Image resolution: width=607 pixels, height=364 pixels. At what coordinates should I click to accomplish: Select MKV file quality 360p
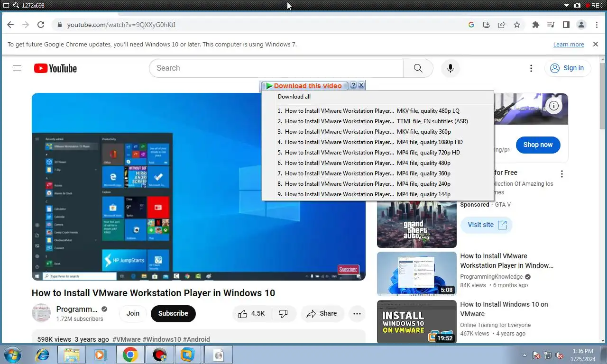click(x=377, y=132)
